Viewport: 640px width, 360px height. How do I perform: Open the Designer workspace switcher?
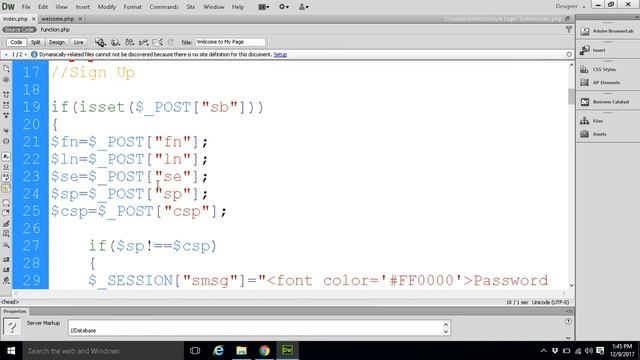pyautogui.click(x=570, y=6)
